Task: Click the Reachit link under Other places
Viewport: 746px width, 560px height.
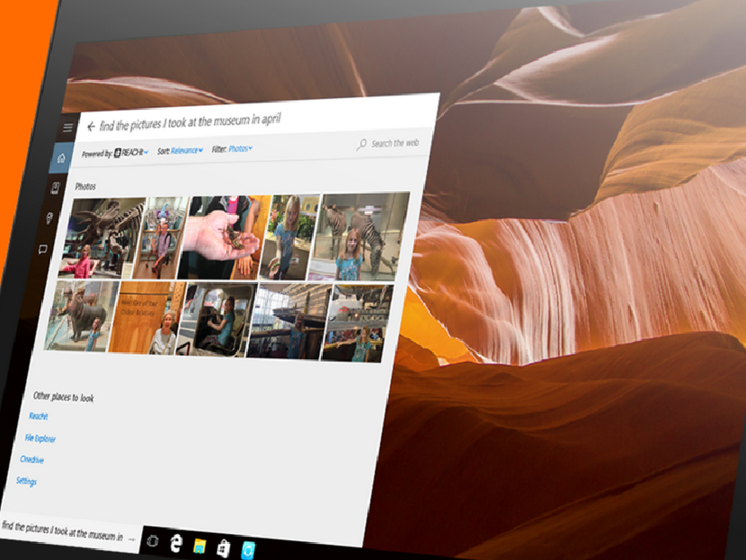Action: pos(38,416)
